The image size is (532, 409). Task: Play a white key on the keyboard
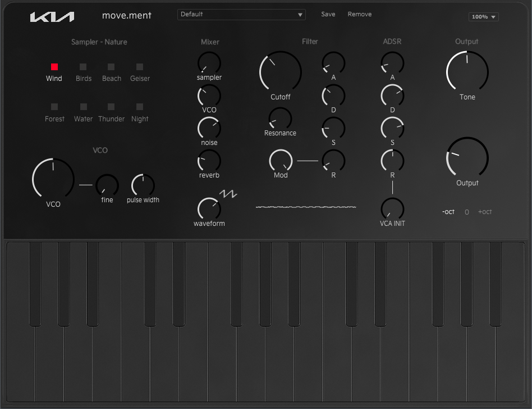click(x=20, y=365)
